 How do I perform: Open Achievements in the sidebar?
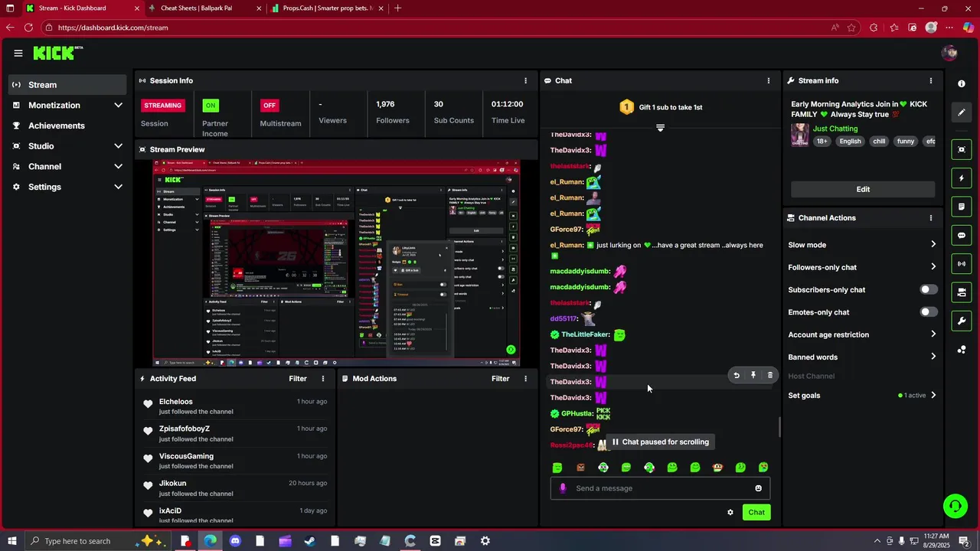pyautogui.click(x=68, y=126)
